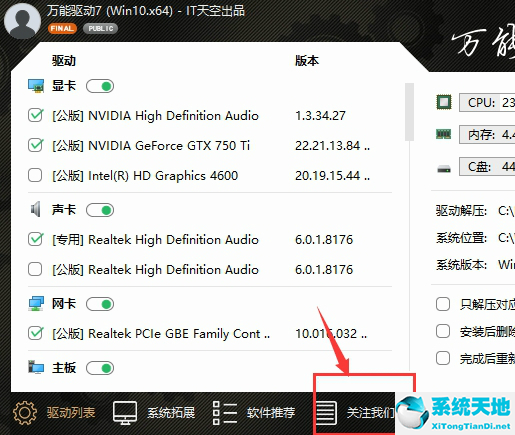Image resolution: width=515 pixels, height=435 pixels.
Task: Click the 版本 column header
Action: [x=307, y=61]
